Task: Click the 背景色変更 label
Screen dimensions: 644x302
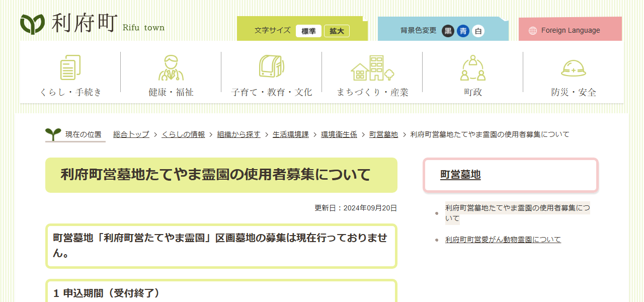Action: pyautogui.click(x=419, y=30)
